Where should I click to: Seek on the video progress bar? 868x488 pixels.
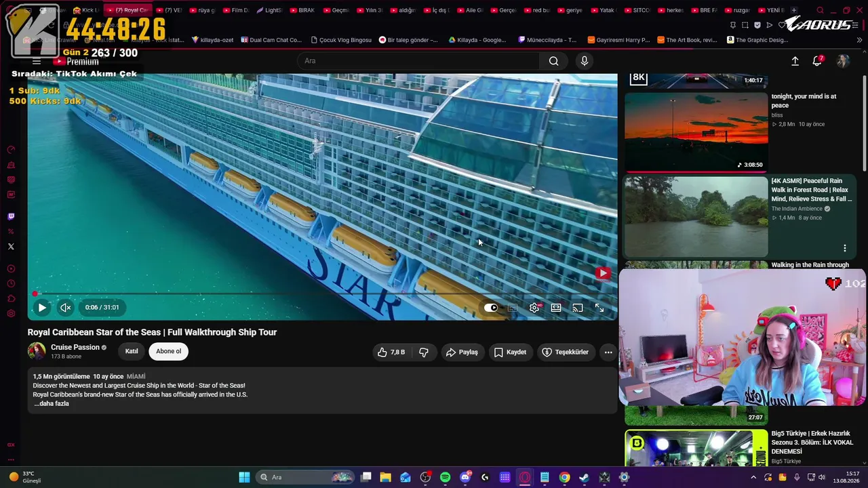322,293
